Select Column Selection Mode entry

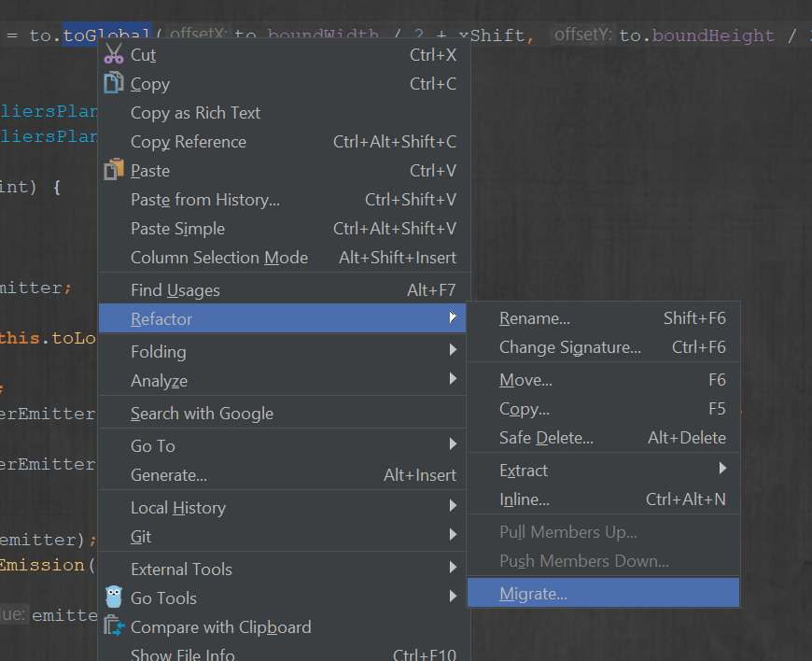219,258
